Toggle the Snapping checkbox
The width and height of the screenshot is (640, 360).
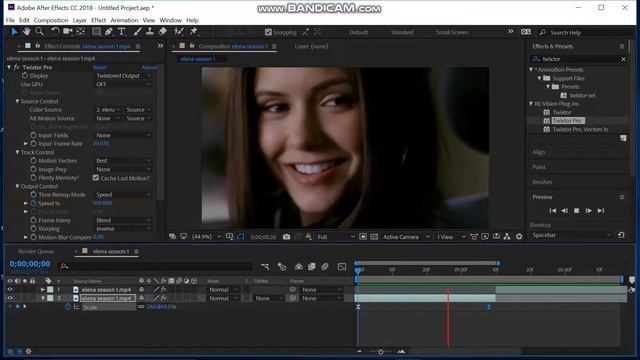(x=268, y=32)
